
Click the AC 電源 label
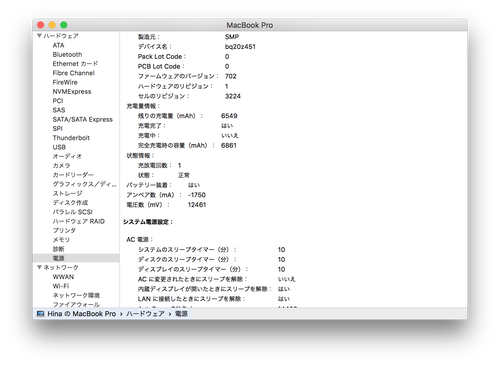(x=139, y=239)
